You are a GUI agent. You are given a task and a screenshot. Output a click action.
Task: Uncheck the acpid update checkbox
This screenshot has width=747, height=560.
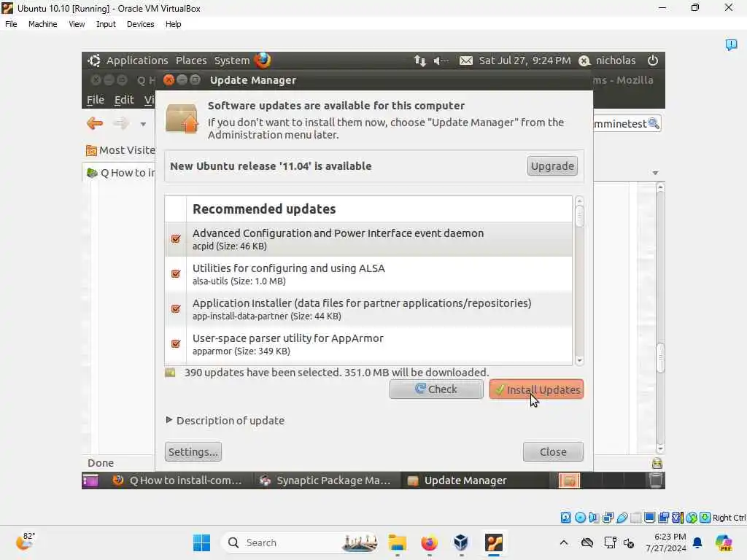point(176,238)
